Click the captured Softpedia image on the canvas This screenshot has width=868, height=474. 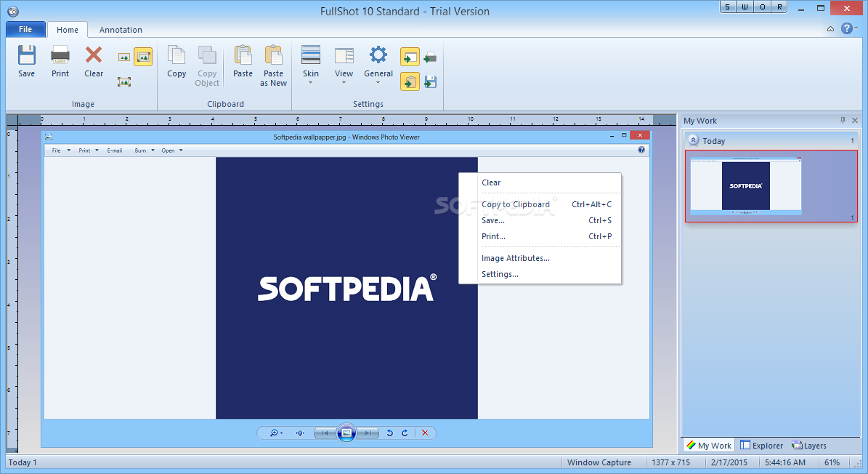[x=346, y=288]
